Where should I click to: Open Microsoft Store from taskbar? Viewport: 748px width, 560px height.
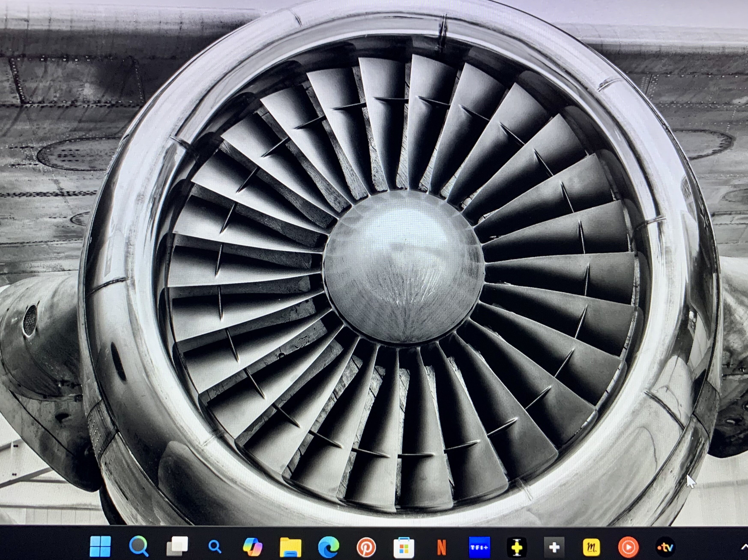tap(404, 547)
